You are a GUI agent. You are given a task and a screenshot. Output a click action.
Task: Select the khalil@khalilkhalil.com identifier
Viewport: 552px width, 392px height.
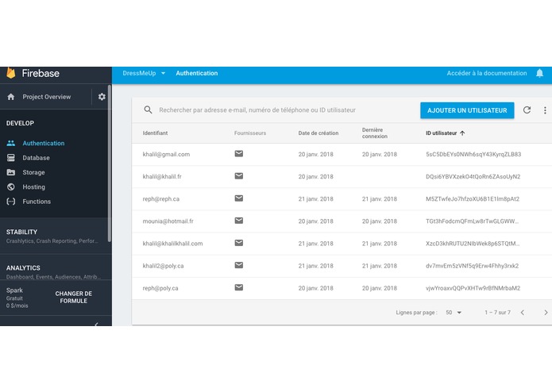click(172, 244)
